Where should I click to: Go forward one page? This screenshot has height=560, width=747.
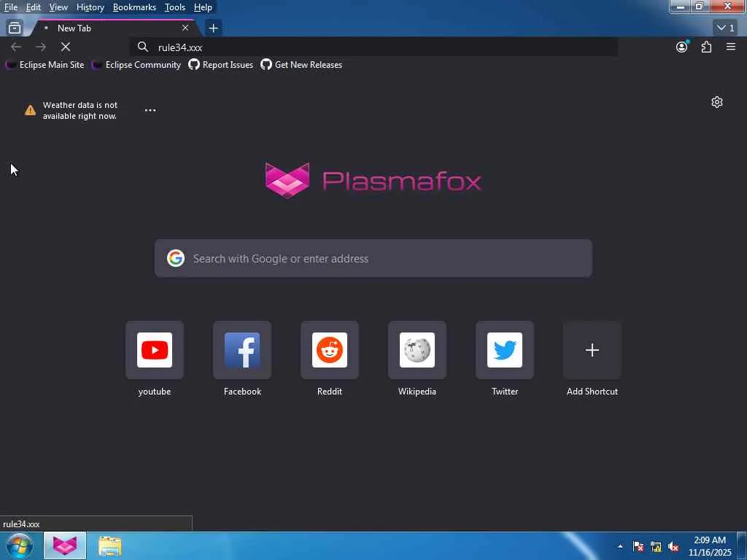41,47
